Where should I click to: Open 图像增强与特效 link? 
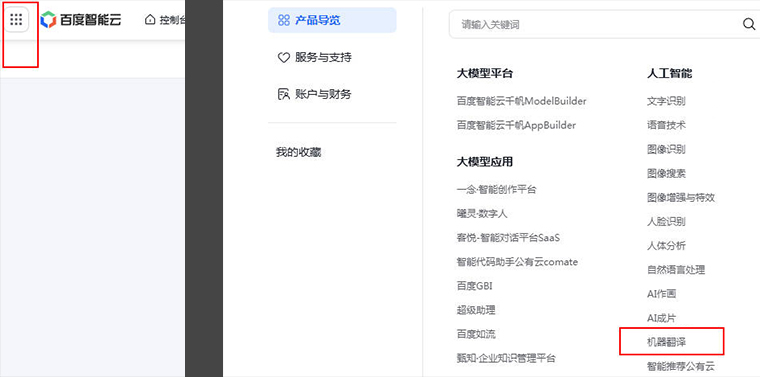(681, 198)
